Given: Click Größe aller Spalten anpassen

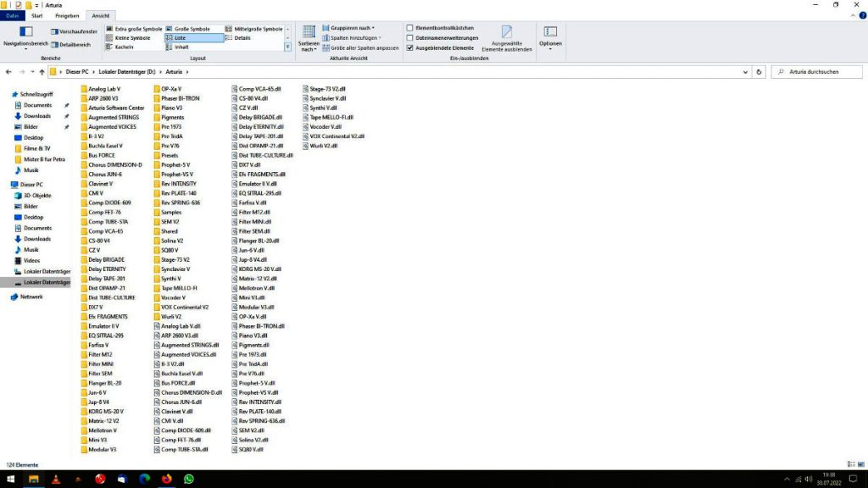Looking at the screenshot, I should (x=360, y=48).
